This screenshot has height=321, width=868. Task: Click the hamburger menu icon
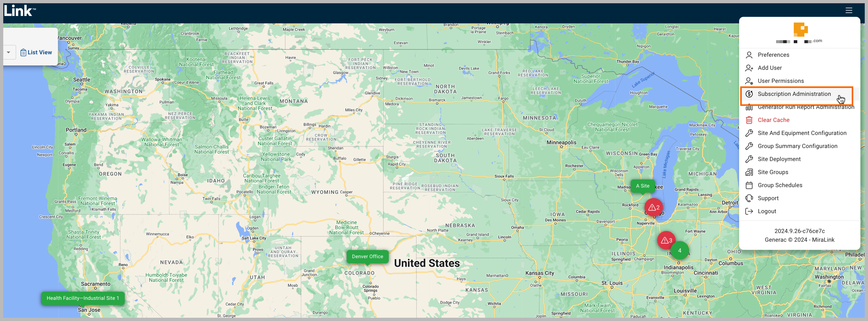point(850,10)
